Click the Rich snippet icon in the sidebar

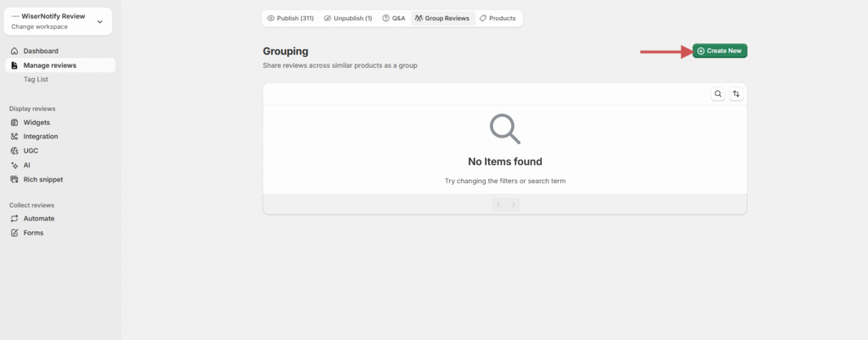pos(14,180)
